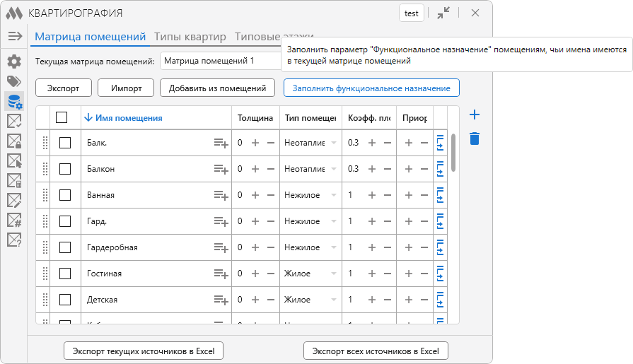Click the Добавить из помещений button
Image resolution: width=633 pixels, height=364 pixels.
pyautogui.click(x=217, y=88)
